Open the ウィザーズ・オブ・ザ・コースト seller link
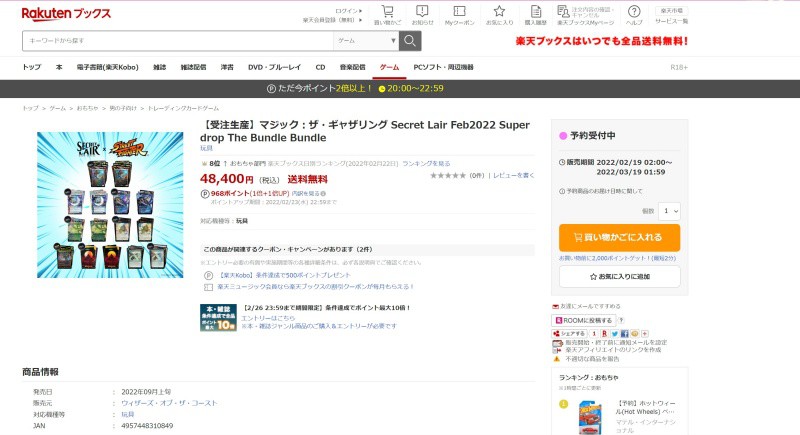Image resolution: width=800 pixels, height=435 pixels. pos(169,403)
